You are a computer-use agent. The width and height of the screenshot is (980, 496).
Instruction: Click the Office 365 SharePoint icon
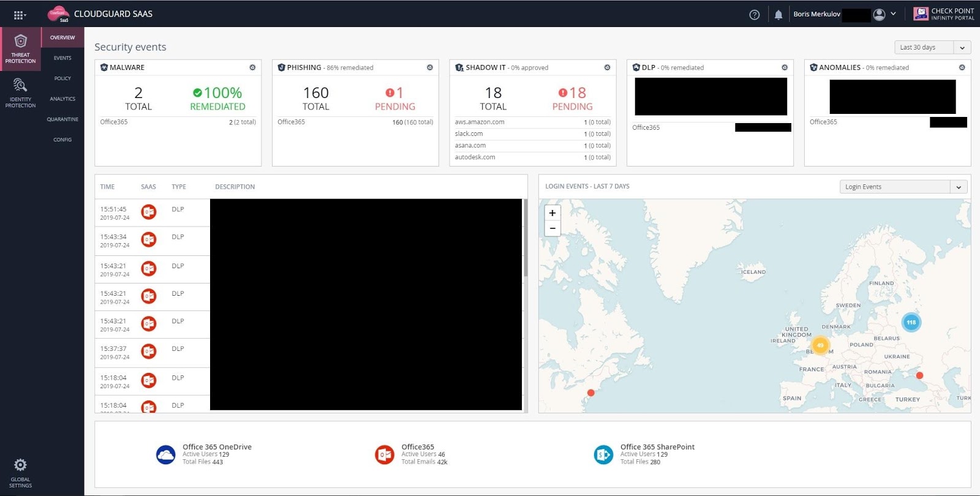coord(603,454)
